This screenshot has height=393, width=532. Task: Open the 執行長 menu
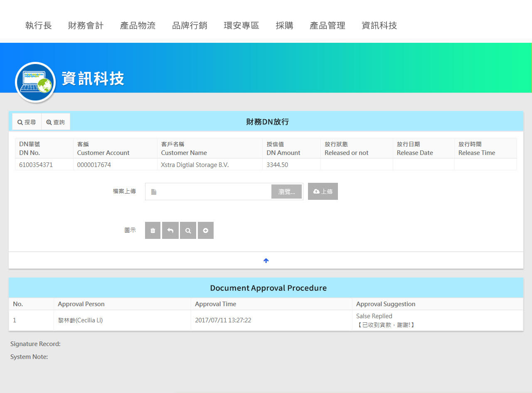pos(39,26)
